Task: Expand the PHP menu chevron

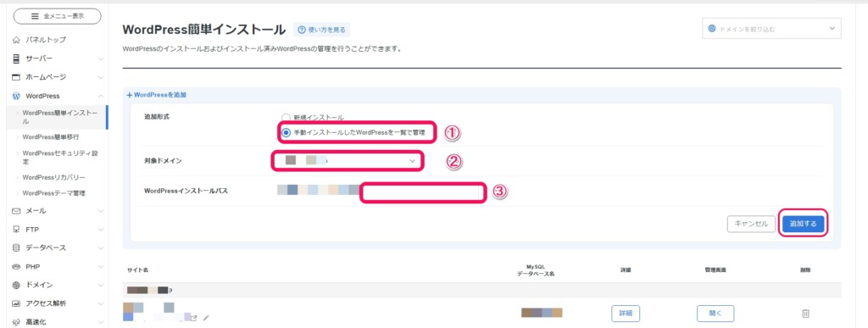Action: 100,267
